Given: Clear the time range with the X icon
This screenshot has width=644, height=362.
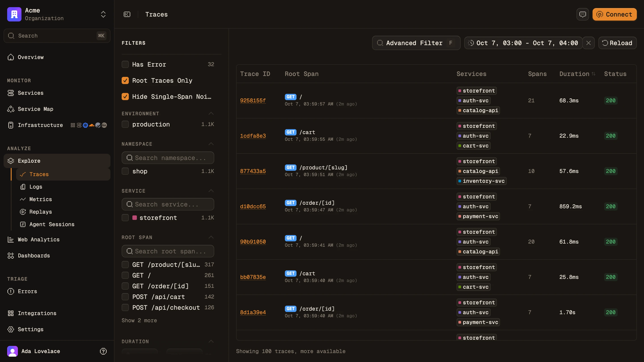Looking at the screenshot, I should (589, 43).
